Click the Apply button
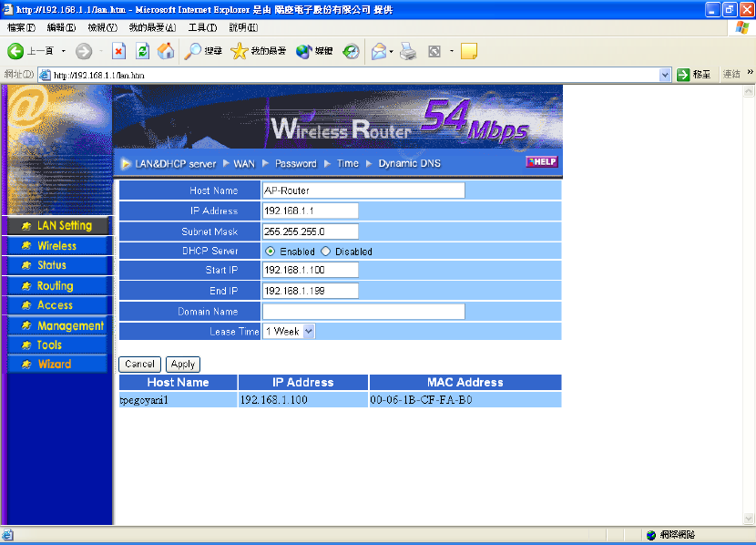The width and height of the screenshot is (756, 545). [183, 365]
